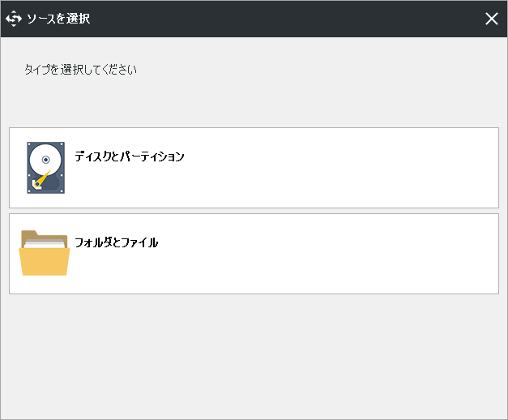Screen dimensions: 508x420
Task: Click the white platter of the disk icon
Action: (x=45, y=156)
